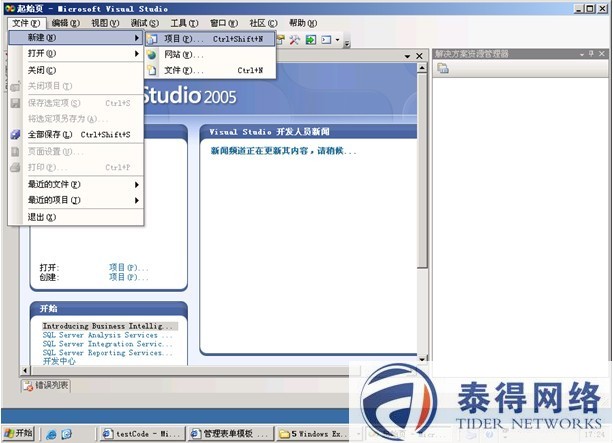
Task: Choose 全部保存(L) menu entry
Action: tap(76, 135)
